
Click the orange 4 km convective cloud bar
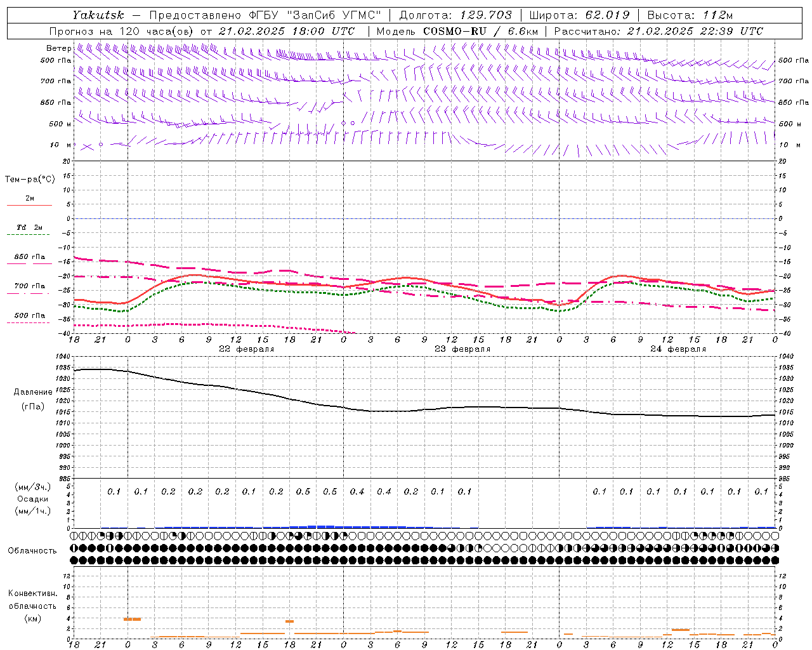click(x=132, y=619)
